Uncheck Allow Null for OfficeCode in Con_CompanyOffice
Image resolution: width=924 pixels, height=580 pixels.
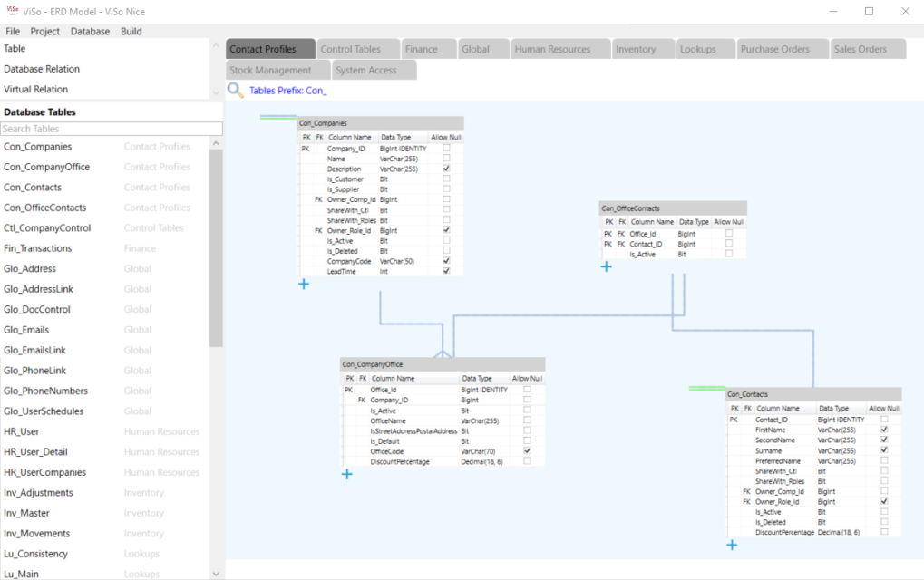[x=528, y=451]
